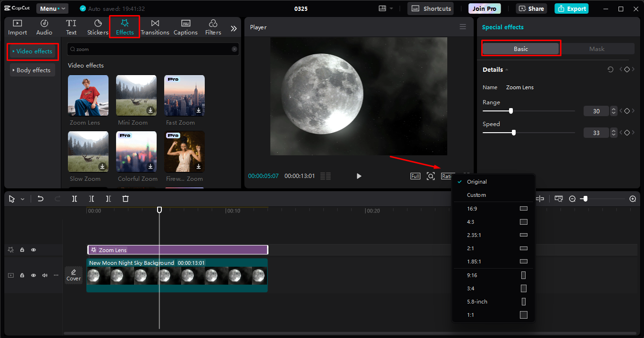
Task: Open the Menu dropdown
Action: 52,8
